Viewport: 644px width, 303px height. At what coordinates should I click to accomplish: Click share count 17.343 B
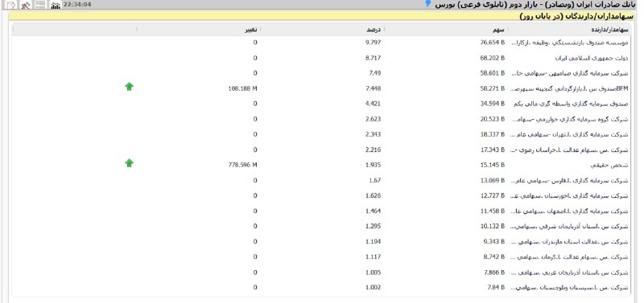point(493,150)
